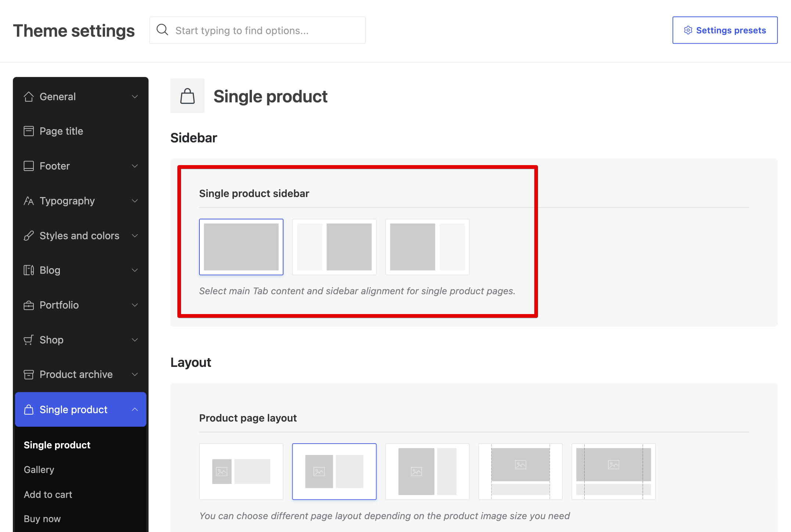Click the search magnifier icon
The image size is (791, 532).
click(x=162, y=30)
